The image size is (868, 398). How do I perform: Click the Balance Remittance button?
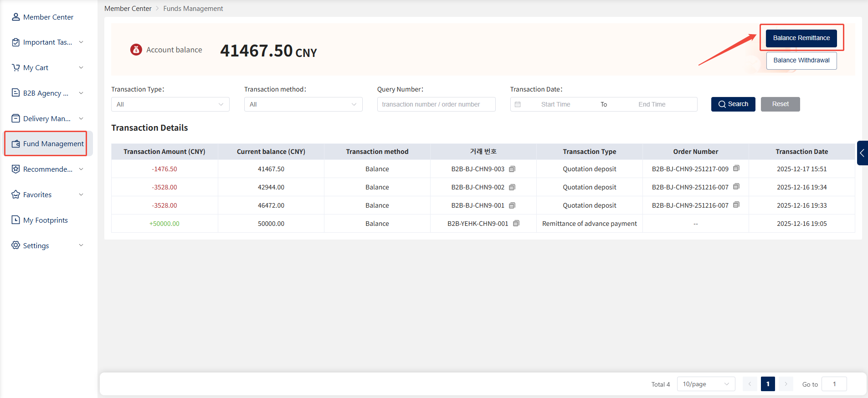point(801,38)
